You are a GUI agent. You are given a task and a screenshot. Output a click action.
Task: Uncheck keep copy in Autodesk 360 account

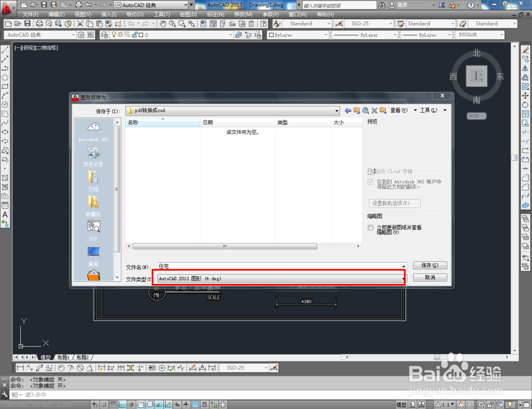(370, 181)
